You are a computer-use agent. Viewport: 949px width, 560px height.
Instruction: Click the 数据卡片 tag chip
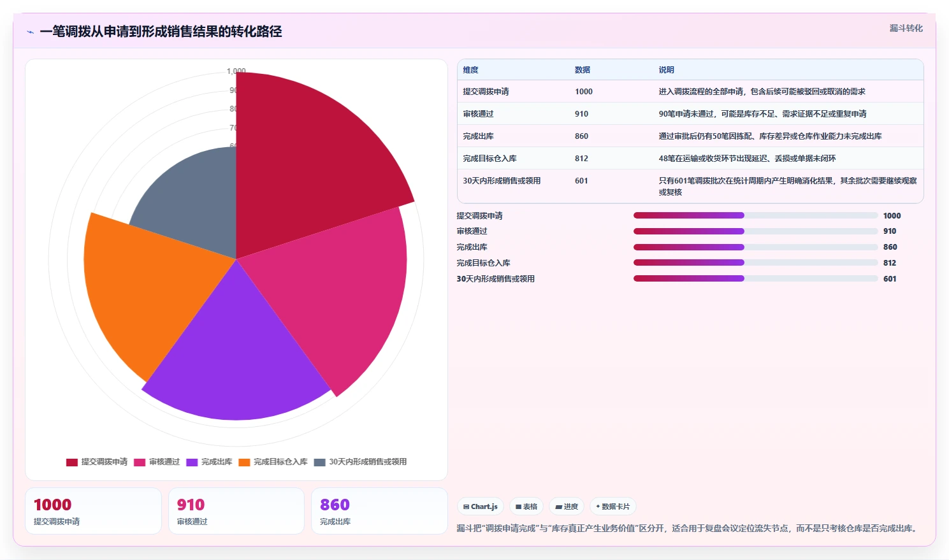[612, 506]
